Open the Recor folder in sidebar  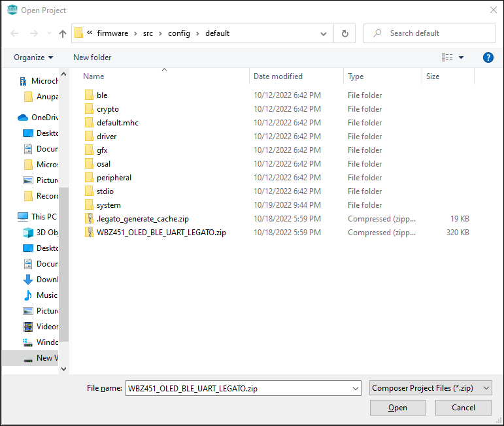(41, 196)
